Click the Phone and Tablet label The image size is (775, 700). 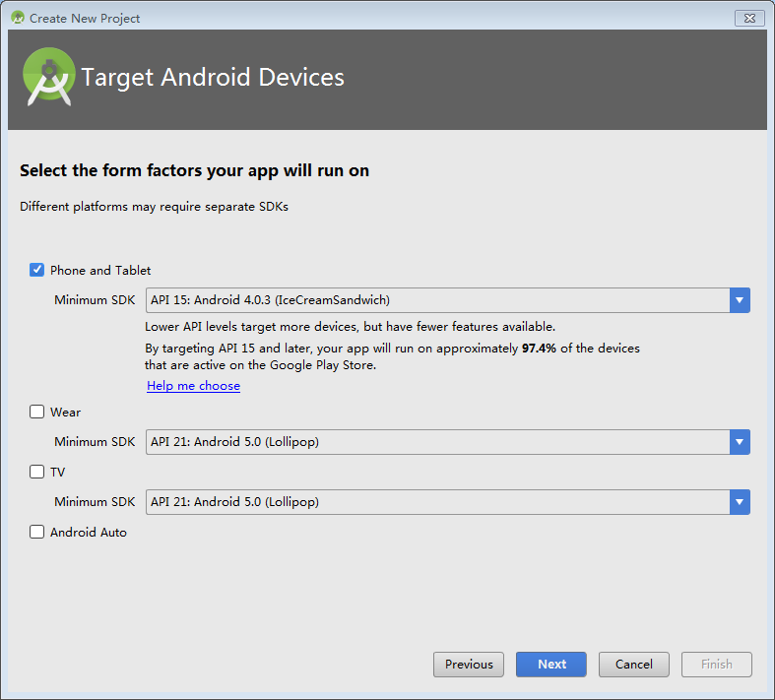pos(100,271)
